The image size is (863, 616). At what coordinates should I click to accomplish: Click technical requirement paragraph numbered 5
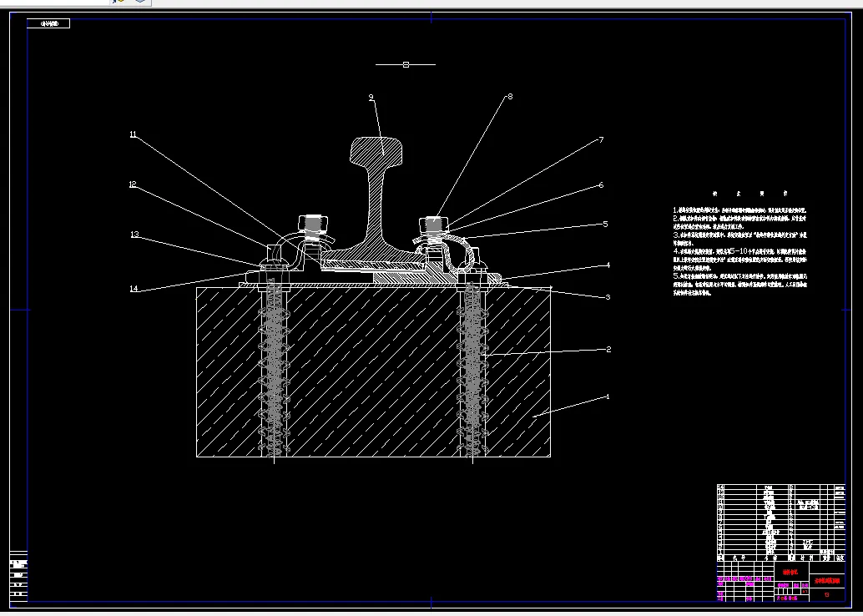(x=739, y=284)
